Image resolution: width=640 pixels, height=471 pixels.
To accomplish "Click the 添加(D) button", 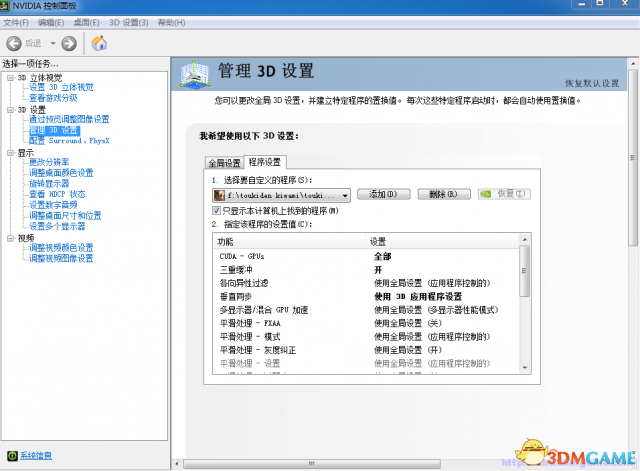I will tap(383, 194).
